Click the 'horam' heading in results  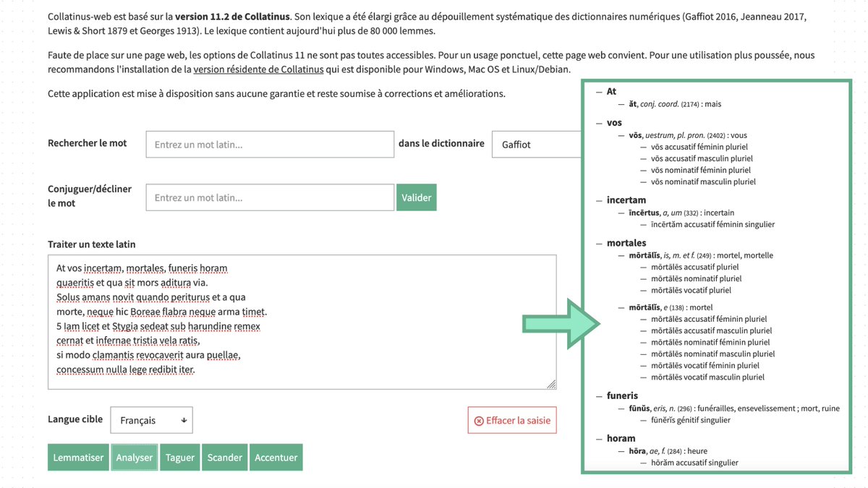pos(621,438)
